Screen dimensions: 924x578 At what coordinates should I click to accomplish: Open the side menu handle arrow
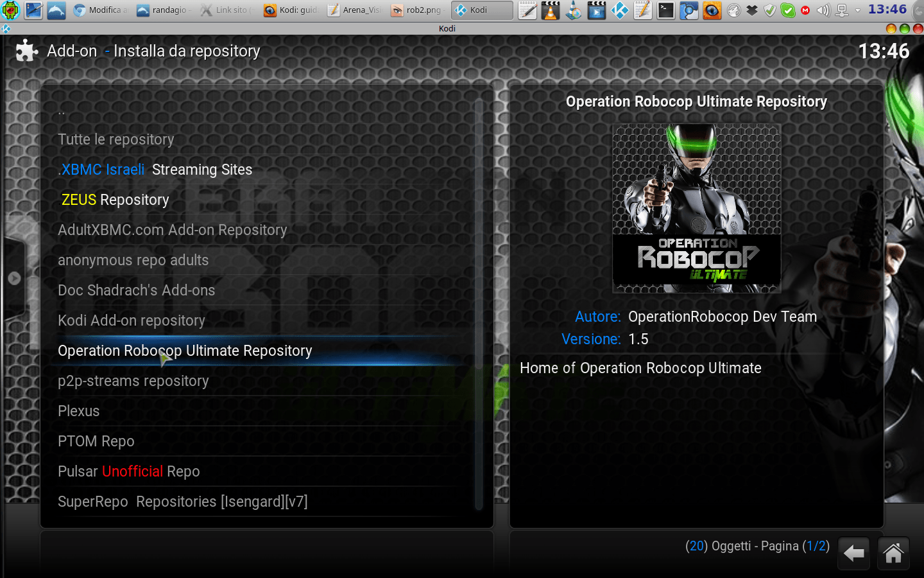click(x=14, y=278)
